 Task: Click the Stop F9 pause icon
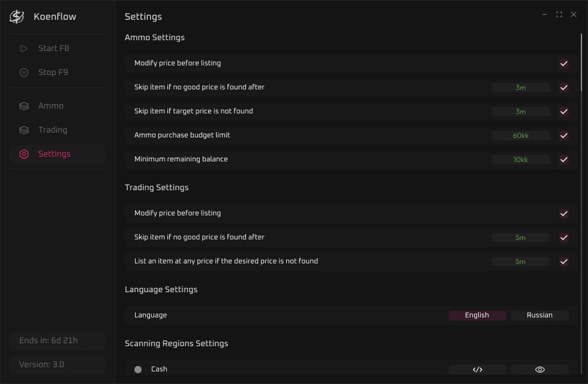[23, 73]
